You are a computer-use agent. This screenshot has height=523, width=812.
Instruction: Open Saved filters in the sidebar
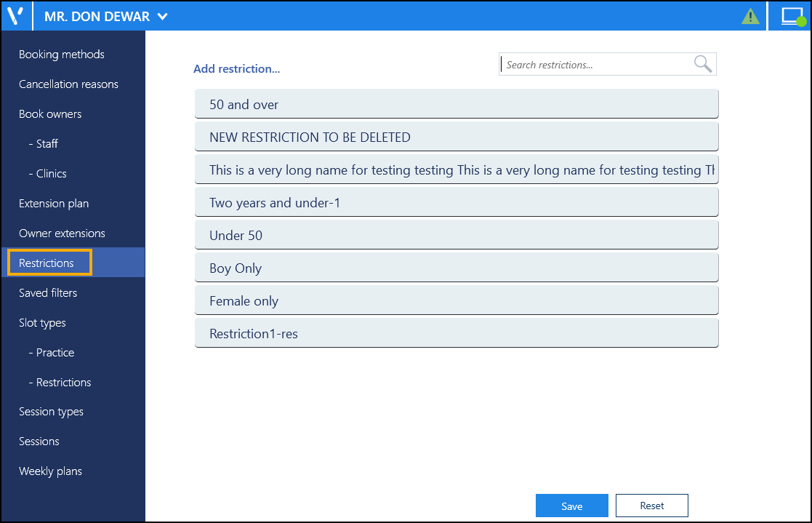click(x=48, y=293)
